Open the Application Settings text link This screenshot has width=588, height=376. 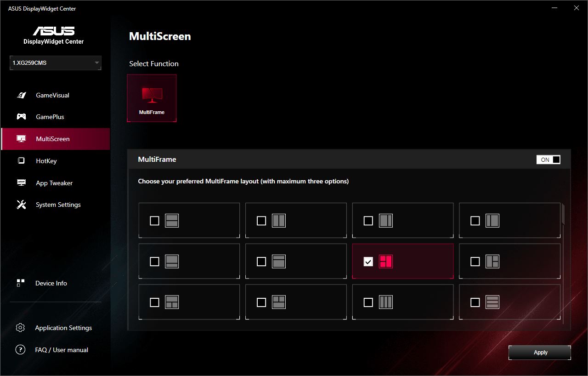(x=63, y=328)
